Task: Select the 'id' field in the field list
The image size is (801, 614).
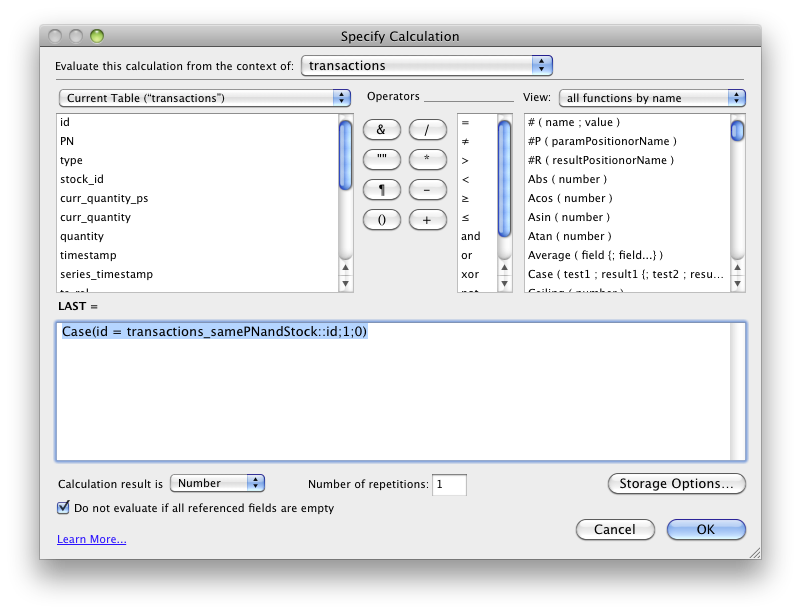Action: click(197, 122)
